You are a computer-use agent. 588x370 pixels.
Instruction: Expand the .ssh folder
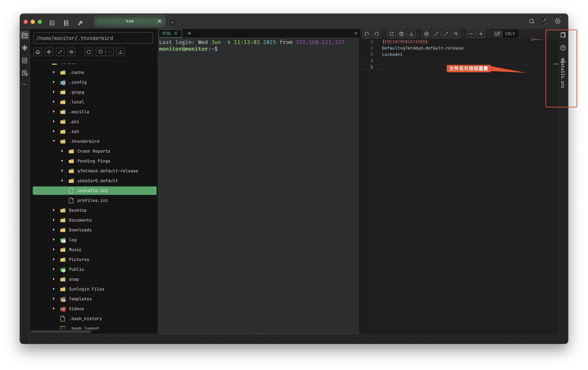(54, 131)
